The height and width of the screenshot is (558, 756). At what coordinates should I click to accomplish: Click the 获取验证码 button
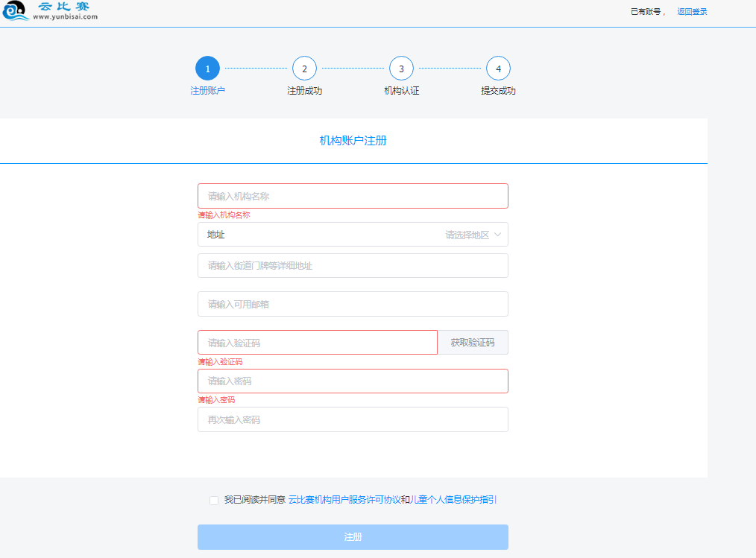[473, 343]
